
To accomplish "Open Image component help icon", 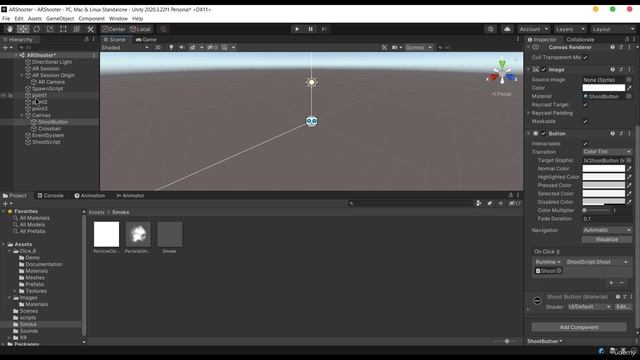I will pos(612,69).
